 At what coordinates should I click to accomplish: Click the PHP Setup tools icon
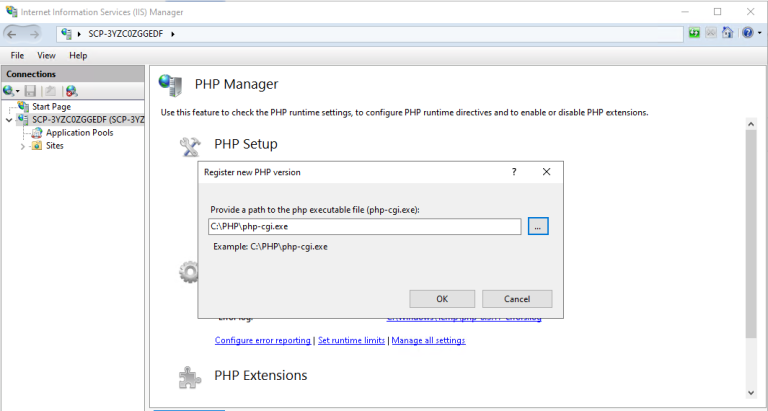[x=190, y=145]
